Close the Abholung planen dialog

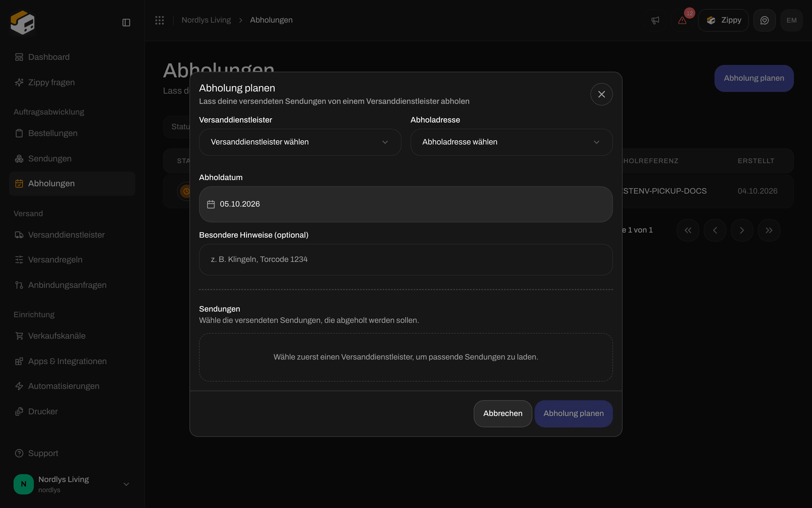point(601,95)
